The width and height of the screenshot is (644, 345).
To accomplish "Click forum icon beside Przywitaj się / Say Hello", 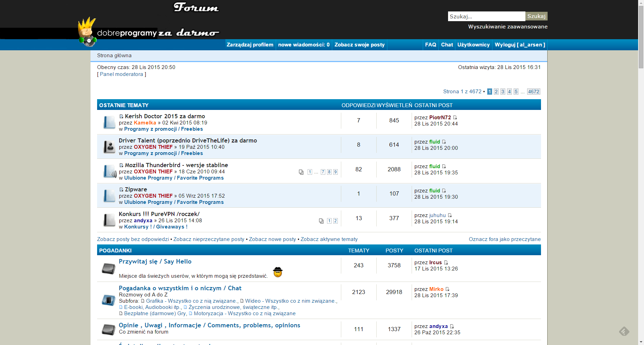I will [109, 268].
